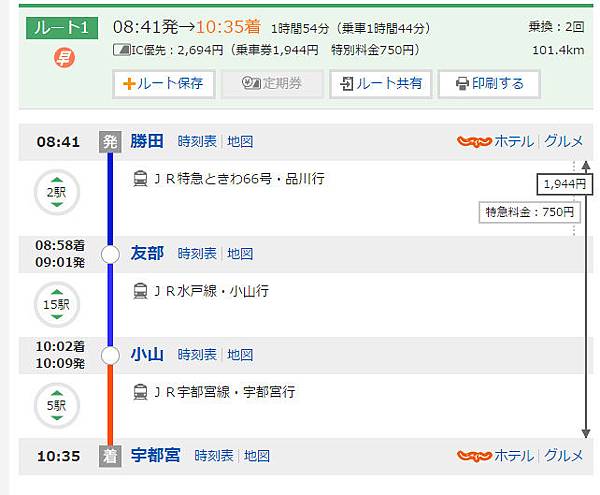Image resolution: width=600 pixels, height=495 pixels.
Task: Open the 小山 station link
Action: pos(147,354)
